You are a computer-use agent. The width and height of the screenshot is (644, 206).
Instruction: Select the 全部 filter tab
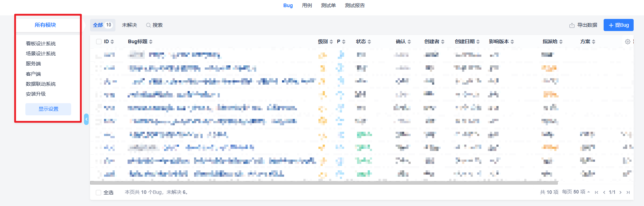click(x=103, y=25)
